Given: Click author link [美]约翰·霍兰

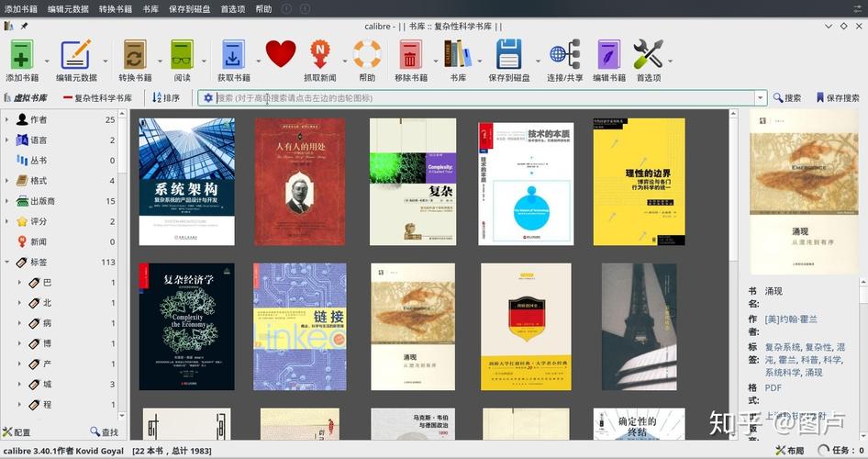Looking at the screenshot, I should 791,319.
